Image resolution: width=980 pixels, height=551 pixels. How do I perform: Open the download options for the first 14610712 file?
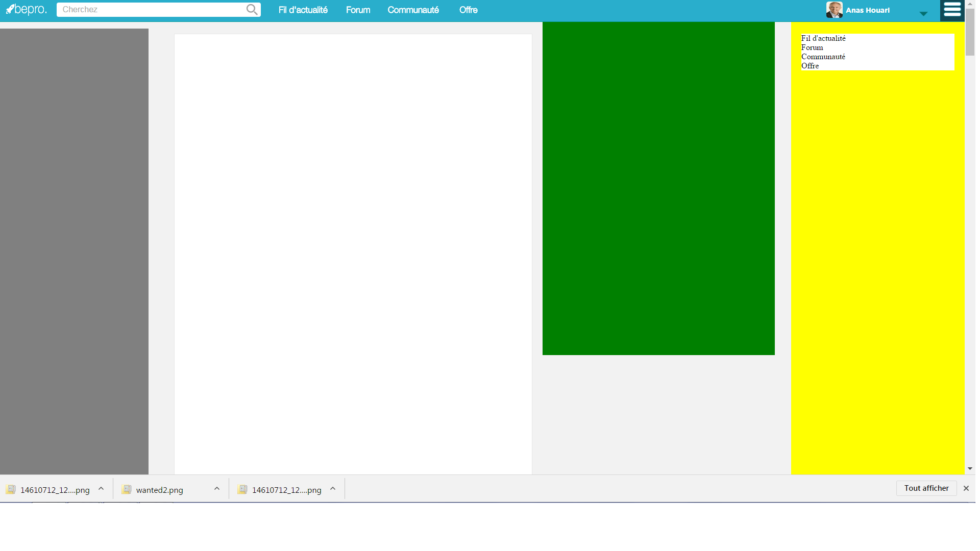[101, 488]
